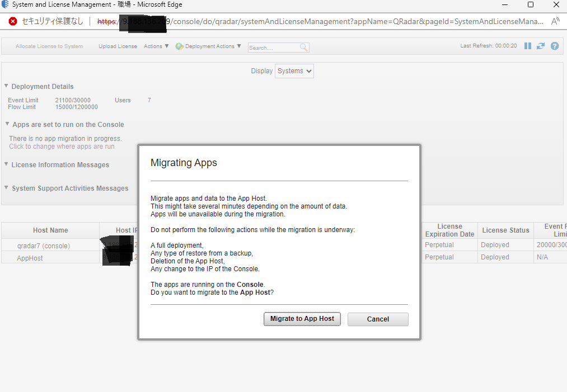This screenshot has width=567, height=392.
Task: Cancel the Migrating Apps dialog
Action: (378, 319)
